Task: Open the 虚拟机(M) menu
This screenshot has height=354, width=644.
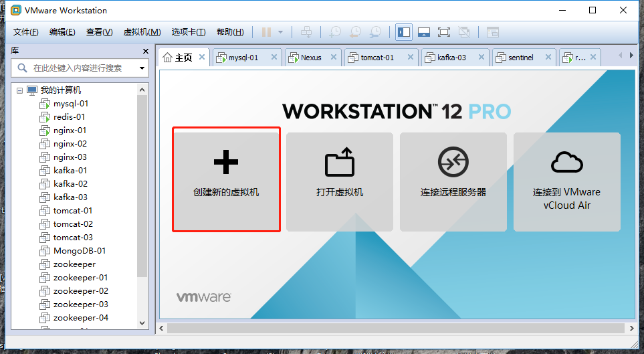Action: click(x=142, y=32)
